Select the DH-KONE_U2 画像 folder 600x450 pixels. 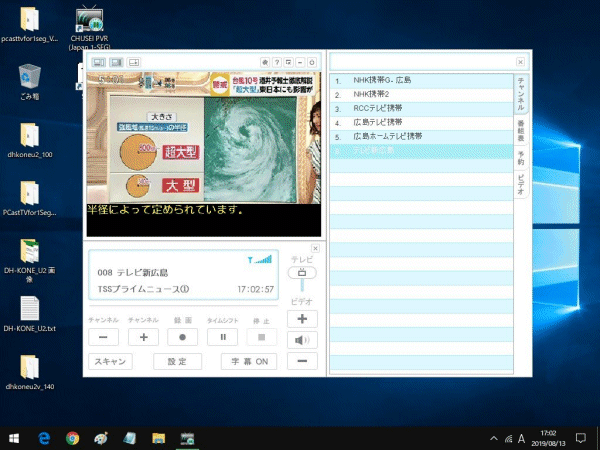pos(30,261)
